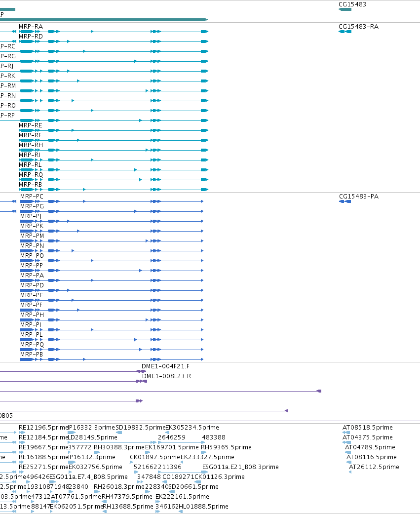Click the EK032756.5prime EST label
420x514 pixels.
tap(95, 467)
